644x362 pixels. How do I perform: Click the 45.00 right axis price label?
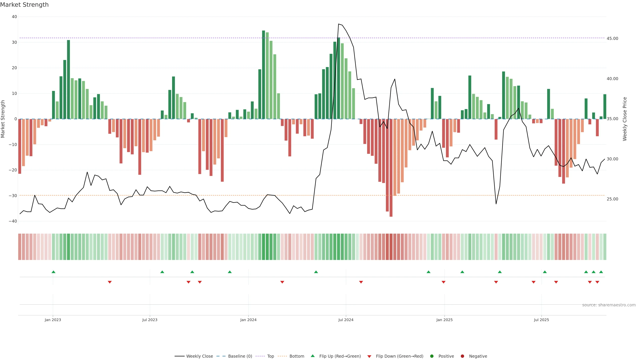tap(612, 39)
